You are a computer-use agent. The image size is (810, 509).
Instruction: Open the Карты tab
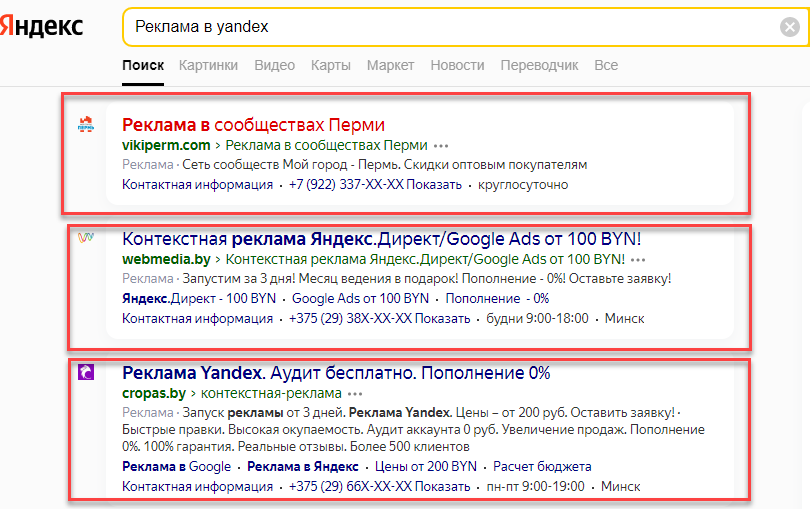point(331,66)
